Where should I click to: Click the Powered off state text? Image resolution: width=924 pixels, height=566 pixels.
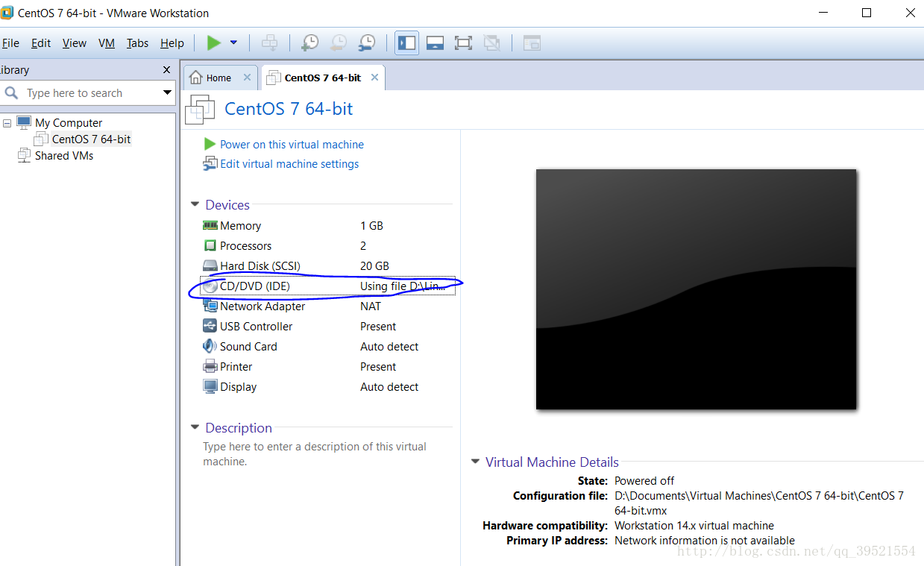point(644,481)
